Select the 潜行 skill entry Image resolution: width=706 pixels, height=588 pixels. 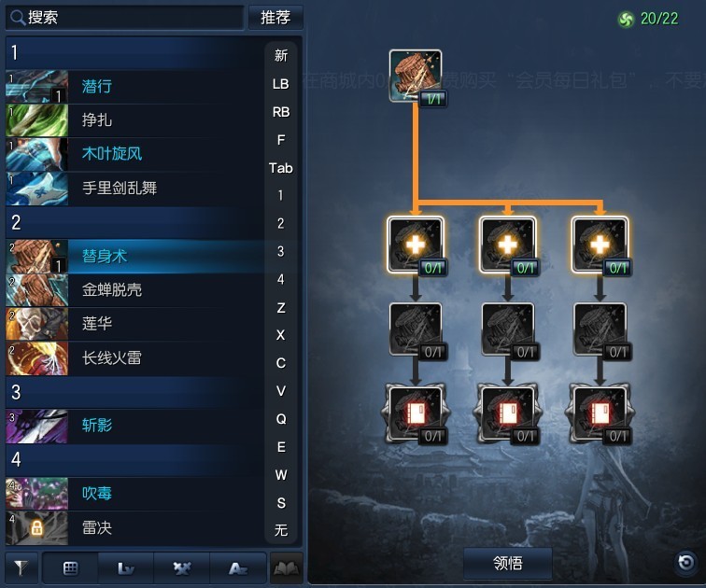(134, 87)
